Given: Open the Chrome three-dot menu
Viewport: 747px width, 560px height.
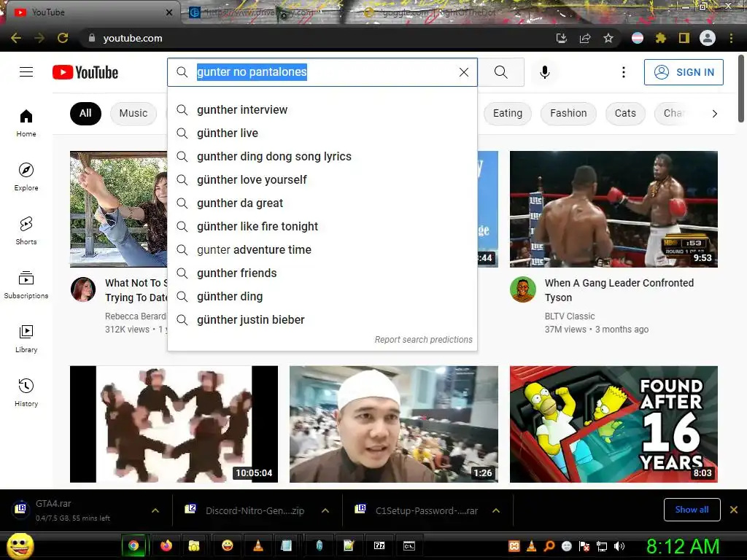Looking at the screenshot, I should click(731, 38).
